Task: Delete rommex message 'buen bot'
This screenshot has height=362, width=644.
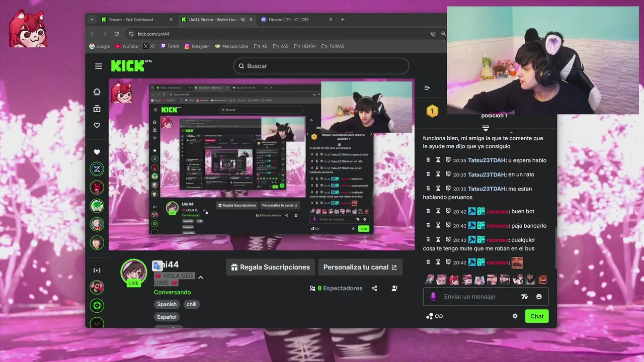Action: [x=428, y=212]
